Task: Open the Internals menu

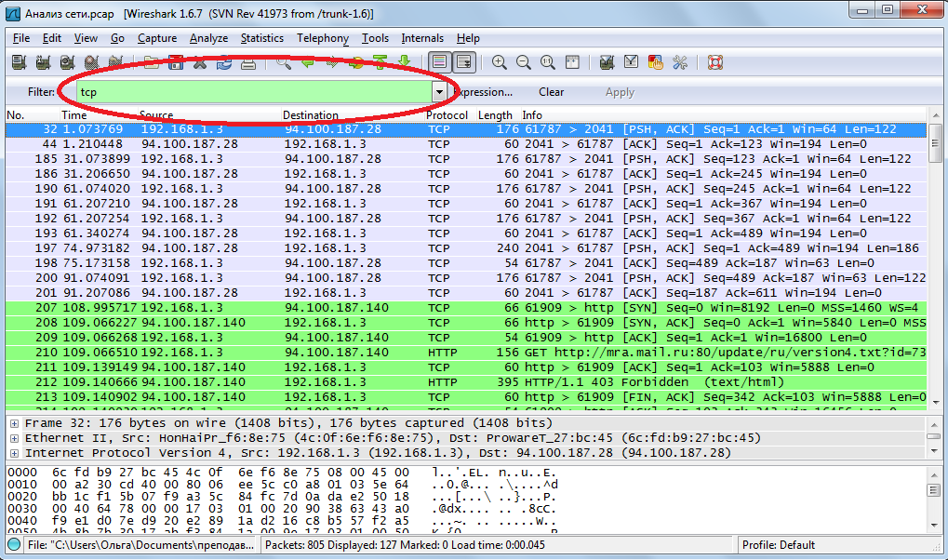Action: [422, 38]
